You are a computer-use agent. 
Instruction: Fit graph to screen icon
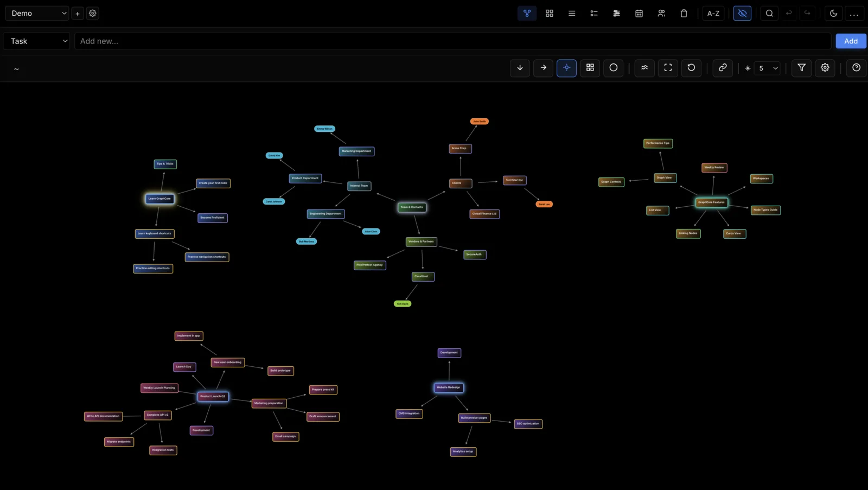(x=668, y=68)
